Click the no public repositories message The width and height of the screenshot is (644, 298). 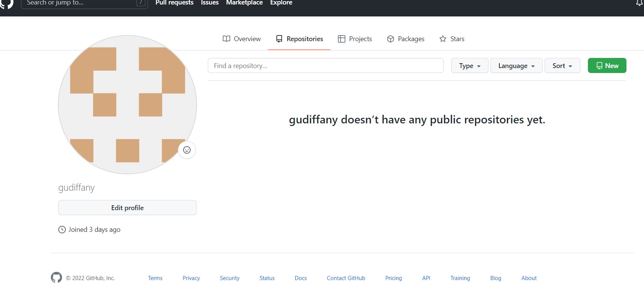click(417, 120)
